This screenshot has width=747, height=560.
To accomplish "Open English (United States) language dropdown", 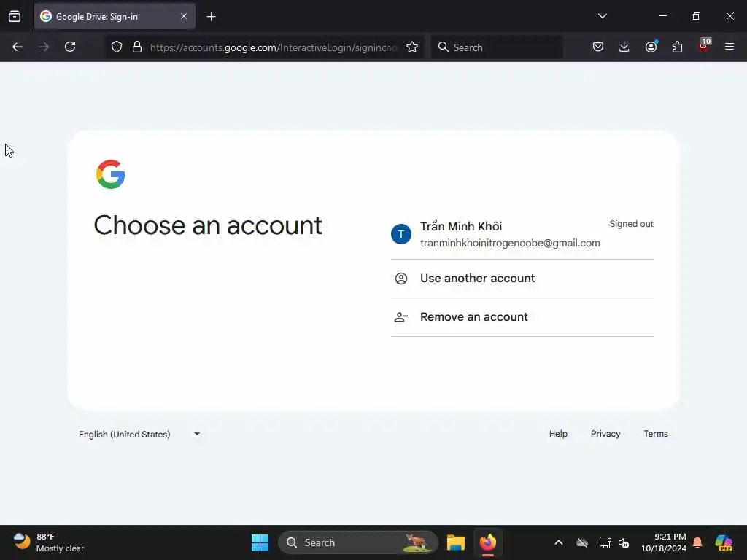I will pyautogui.click(x=139, y=435).
